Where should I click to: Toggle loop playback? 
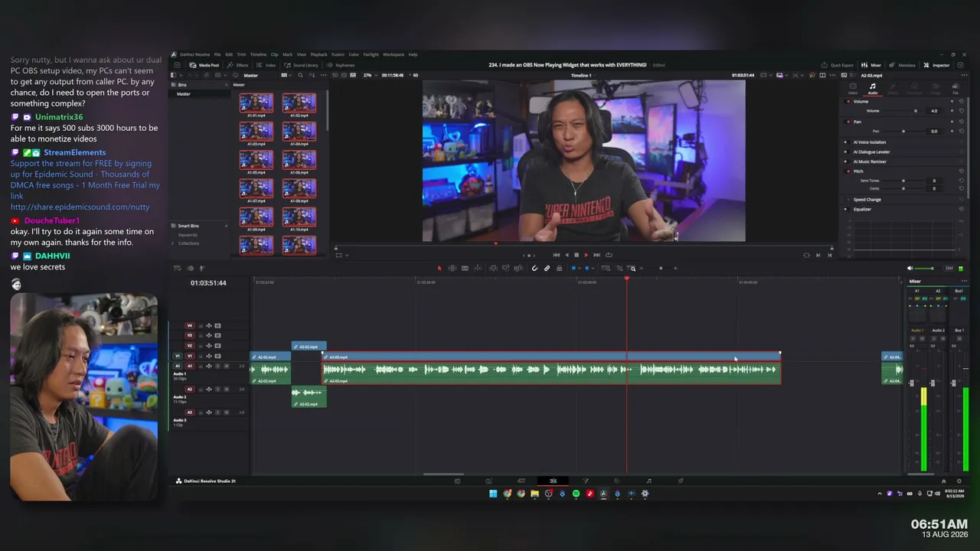[x=609, y=255]
